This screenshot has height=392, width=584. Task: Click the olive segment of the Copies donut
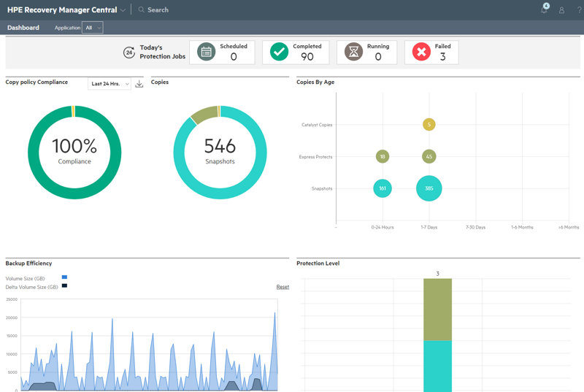pyautogui.click(x=204, y=114)
